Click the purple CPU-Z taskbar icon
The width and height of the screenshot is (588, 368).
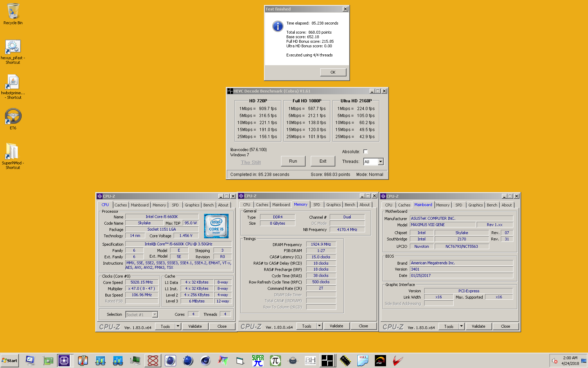pos(64,361)
